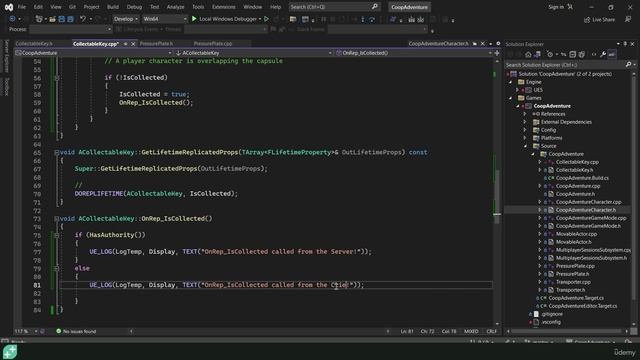Click the editor split window plus icon
The width and height of the screenshot is (640, 360).
click(x=497, y=53)
